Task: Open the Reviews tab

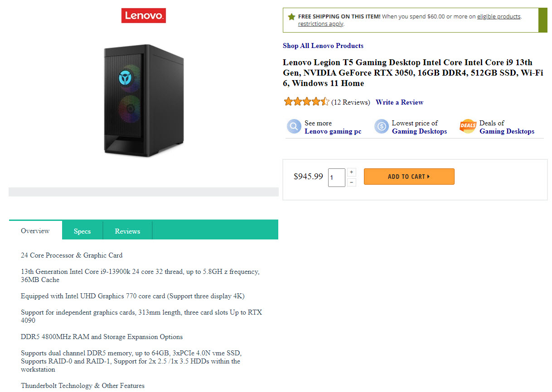Action: pos(127,231)
